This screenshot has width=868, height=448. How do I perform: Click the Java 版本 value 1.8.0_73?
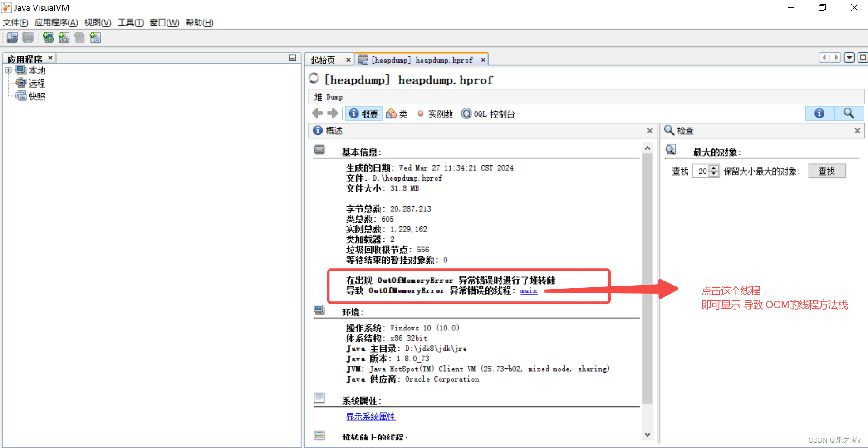coord(412,359)
